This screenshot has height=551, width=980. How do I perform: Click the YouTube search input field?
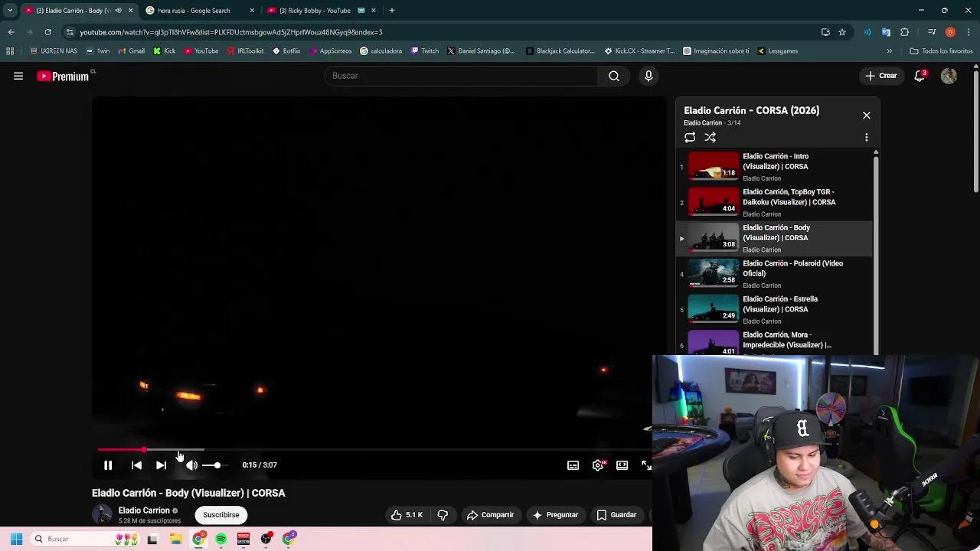pos(461,76)
